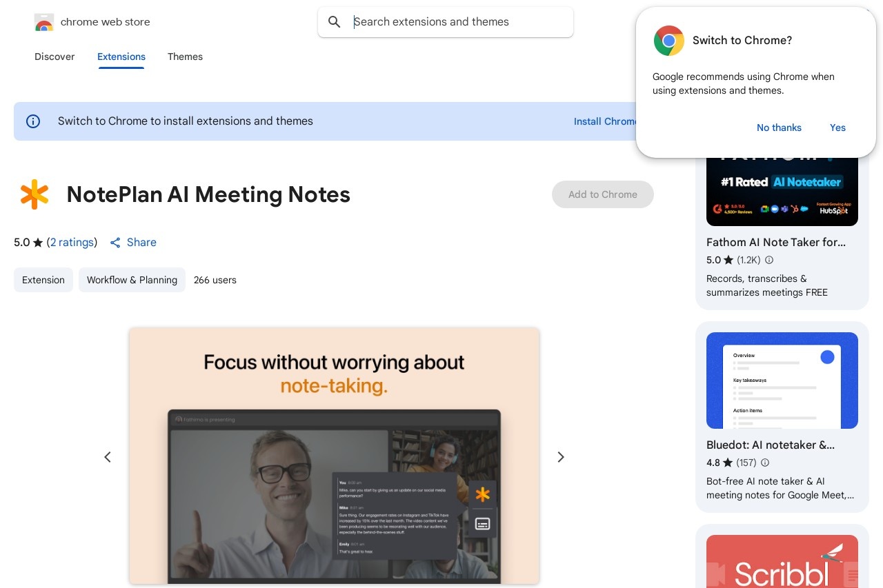Click Bluedot description 'Bot-free AI note taker'
This screenshot has height=588, width=883.
780,488
